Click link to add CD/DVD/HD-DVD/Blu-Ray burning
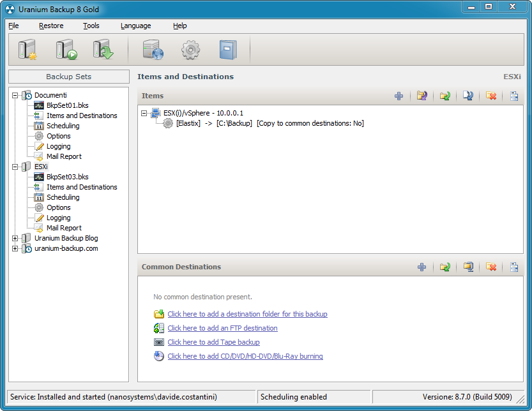 (245, 356)
